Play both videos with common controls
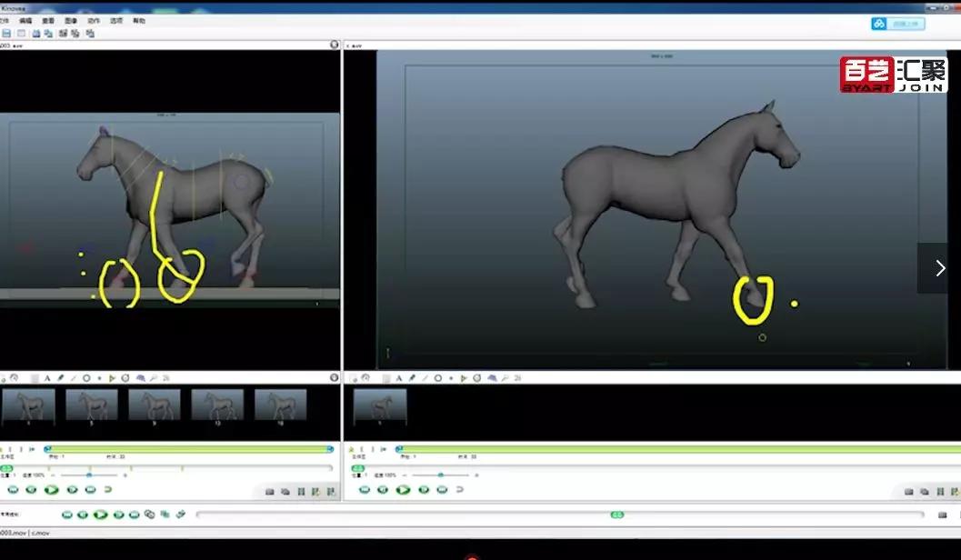The image size is (961, 560). [100, 515]
